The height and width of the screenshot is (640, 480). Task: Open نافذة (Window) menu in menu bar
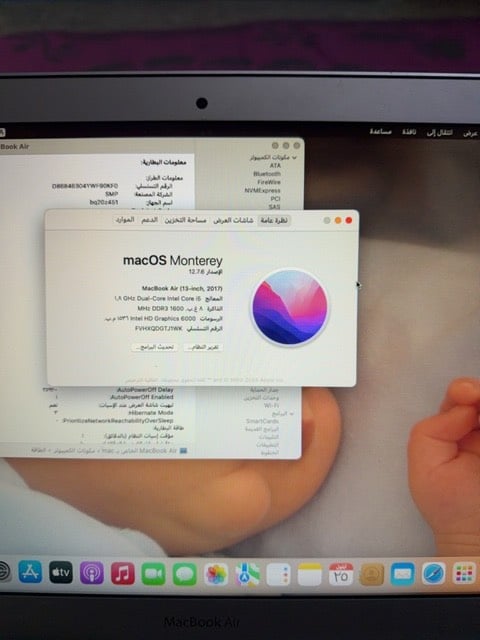coord(409,132)
